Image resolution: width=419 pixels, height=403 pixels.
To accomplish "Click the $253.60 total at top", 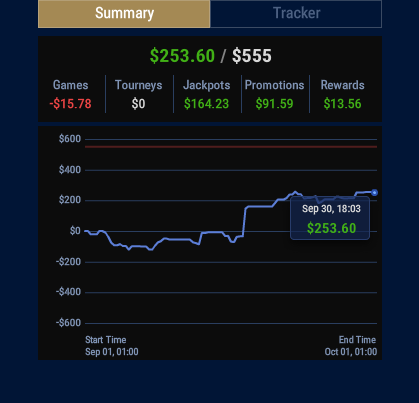I will (182, 56).
